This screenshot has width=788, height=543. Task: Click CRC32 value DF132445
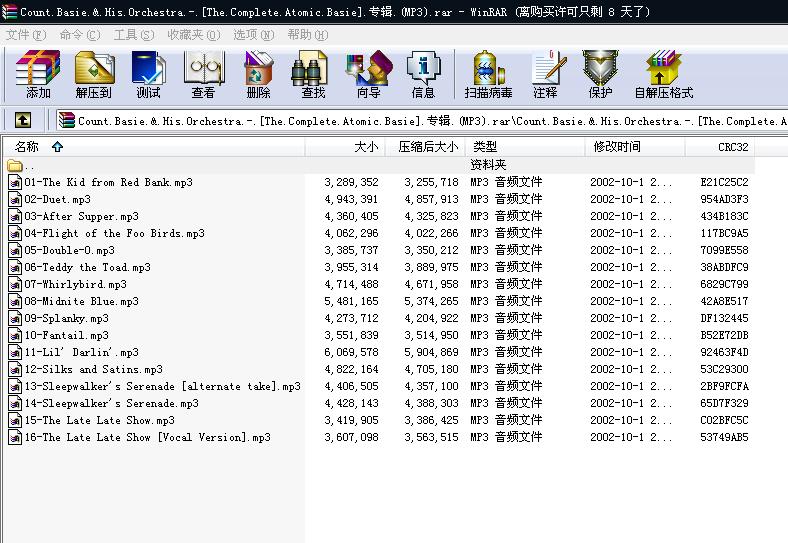pyautogui.click(x=724, y=318)
